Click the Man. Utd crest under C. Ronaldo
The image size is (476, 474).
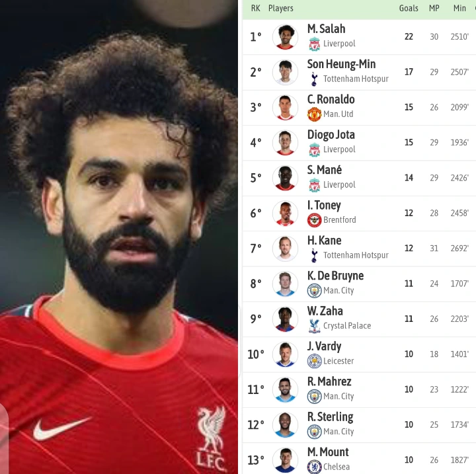click(314, 114)
